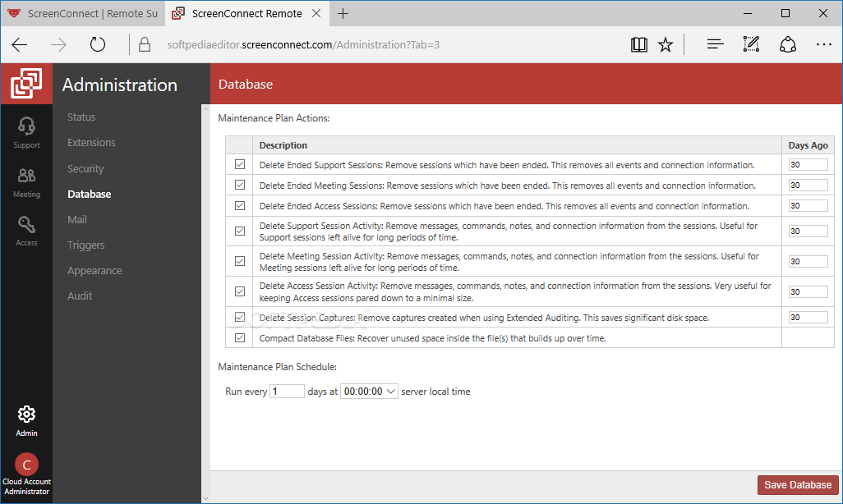
Task: Add page to favorites star icon
Action: (666, 44)
